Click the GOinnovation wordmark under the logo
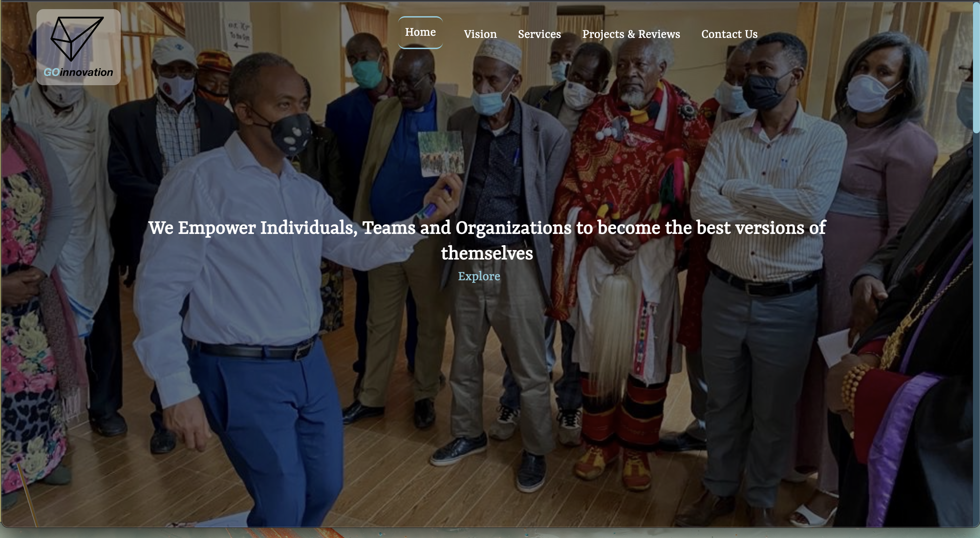980x538 pixels. tap(78, 72)
